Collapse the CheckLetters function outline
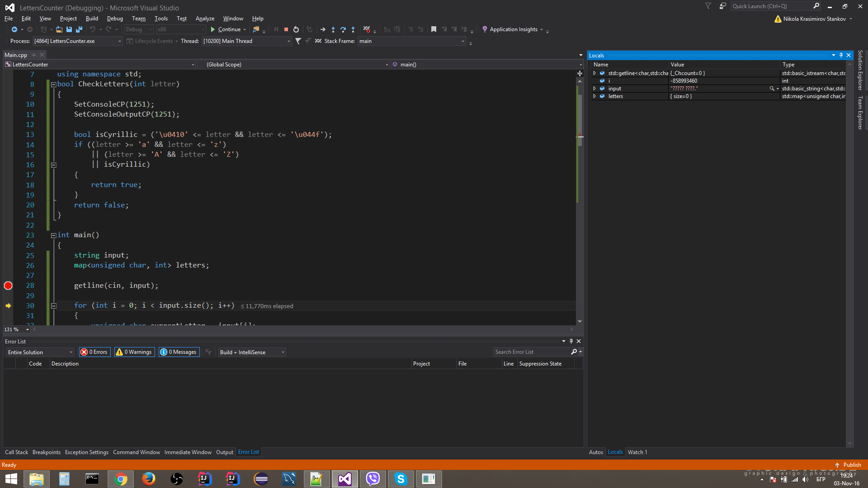Viewport: 868px width, 488px height. click(x=54, y=84)
